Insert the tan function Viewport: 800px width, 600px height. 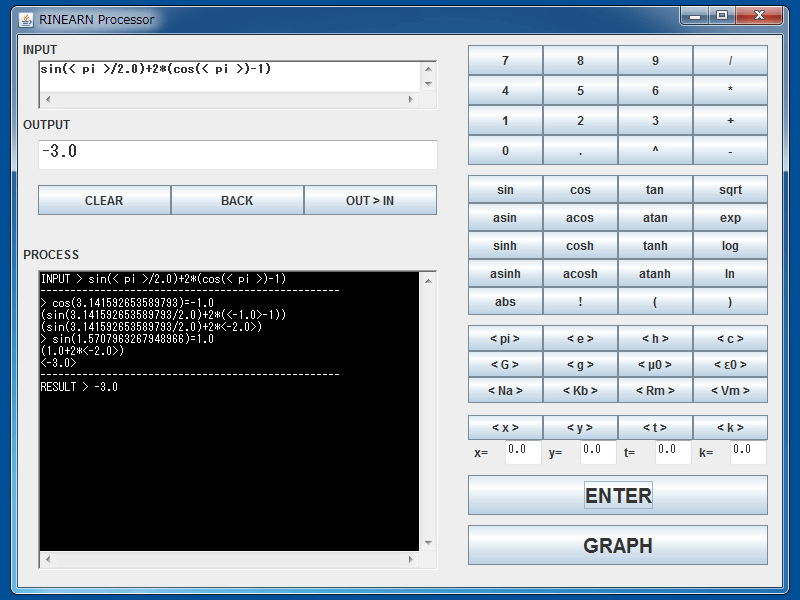point(655,190)
